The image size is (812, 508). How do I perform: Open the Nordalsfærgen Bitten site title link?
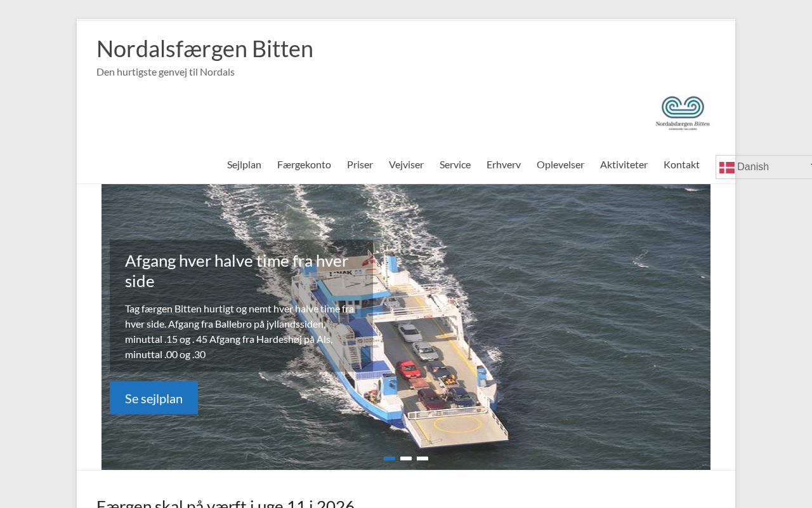pyautogui.click(x=205, y=49)
